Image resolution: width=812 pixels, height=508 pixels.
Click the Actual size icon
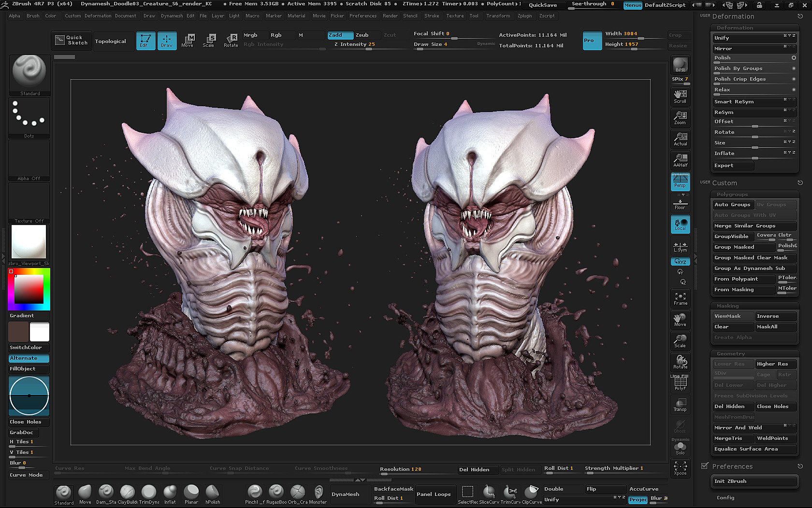coord(680,139)
